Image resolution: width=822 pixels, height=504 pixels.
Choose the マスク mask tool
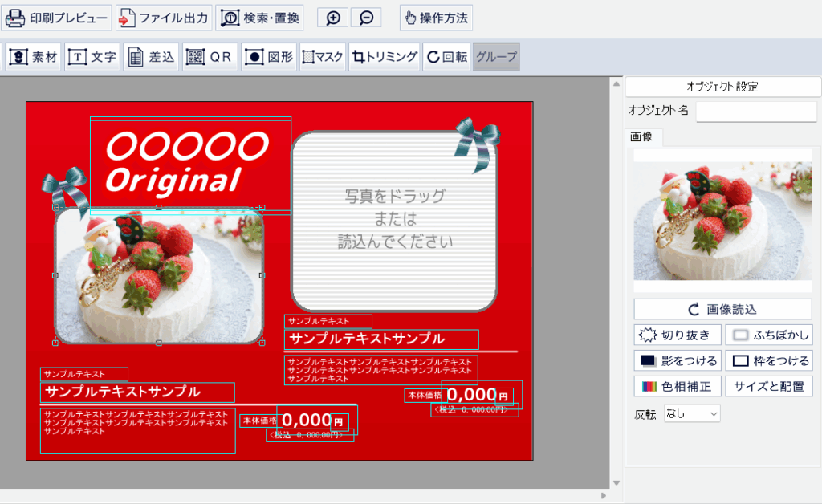pyautogui.click(x=323, y=57)
